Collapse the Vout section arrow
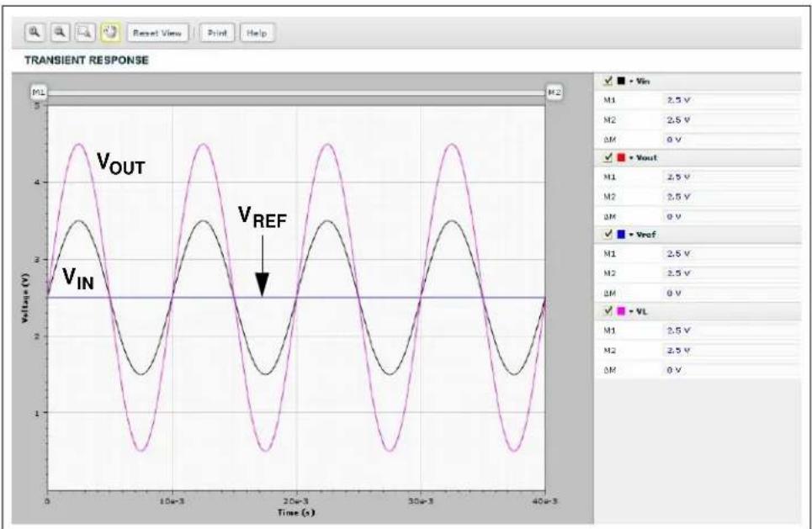 click(x=631, y=158)
